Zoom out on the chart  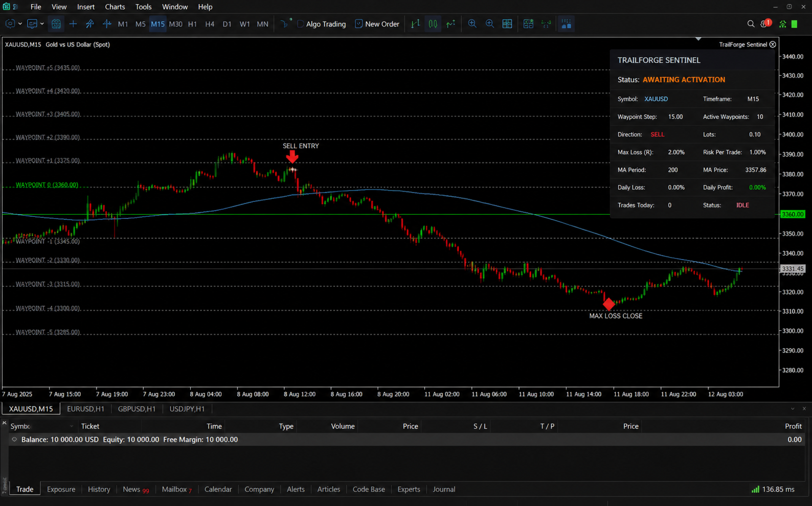coord(490,24)
